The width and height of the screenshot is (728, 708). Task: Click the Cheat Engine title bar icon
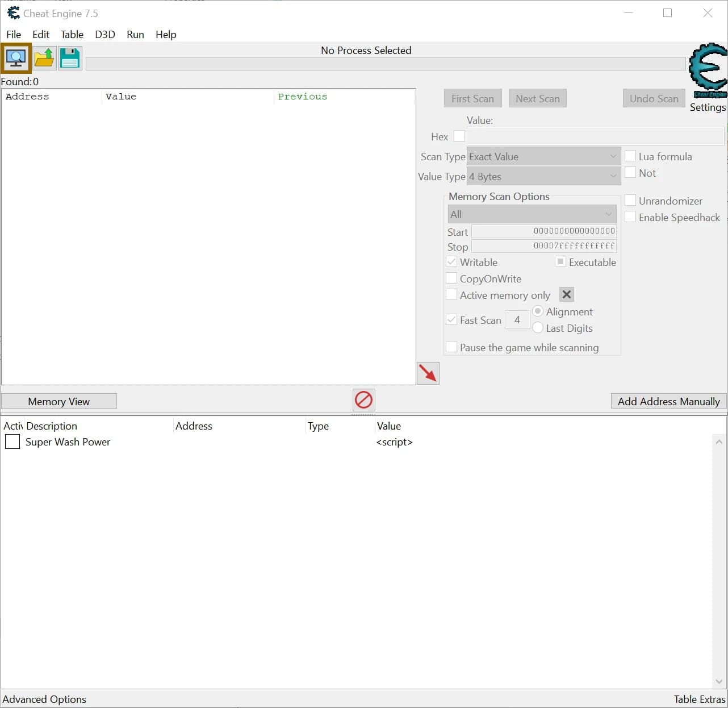[13, 13]
